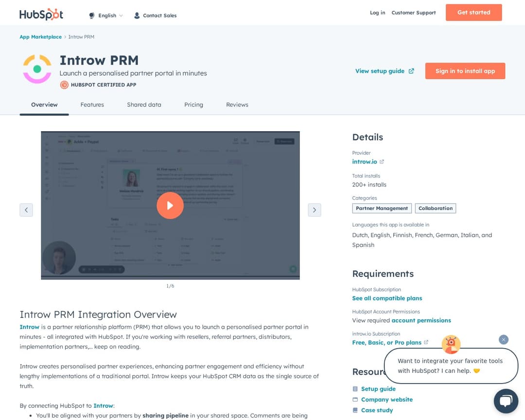Open View setup guide link
This screenshot has height=420, width=525.
tap(380, 71)
